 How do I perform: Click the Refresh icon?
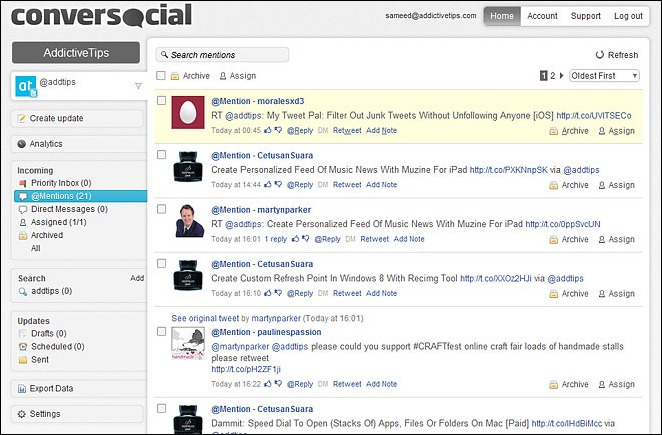600,55
